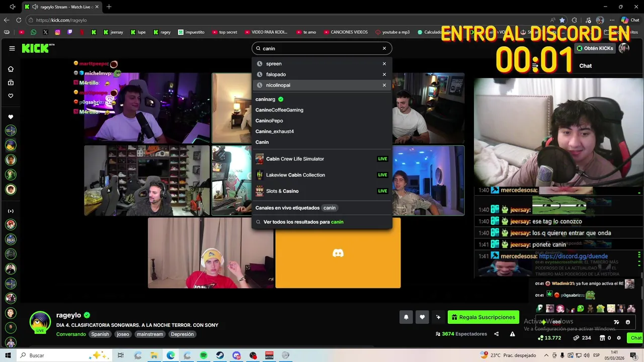This screenshot has width=644, height=362.
Task: Share the stream via share icon
Action: point(497,334)
